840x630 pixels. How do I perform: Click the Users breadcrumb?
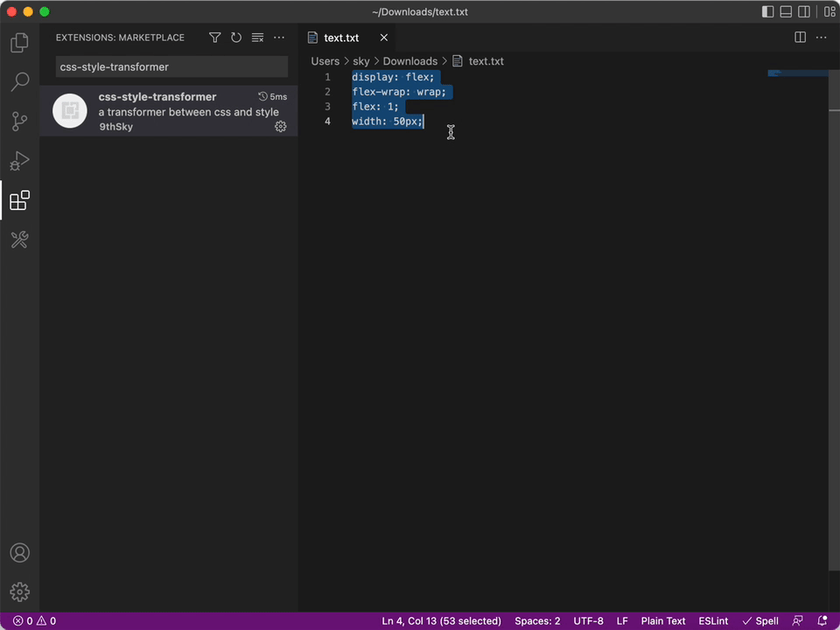(325, 61)
